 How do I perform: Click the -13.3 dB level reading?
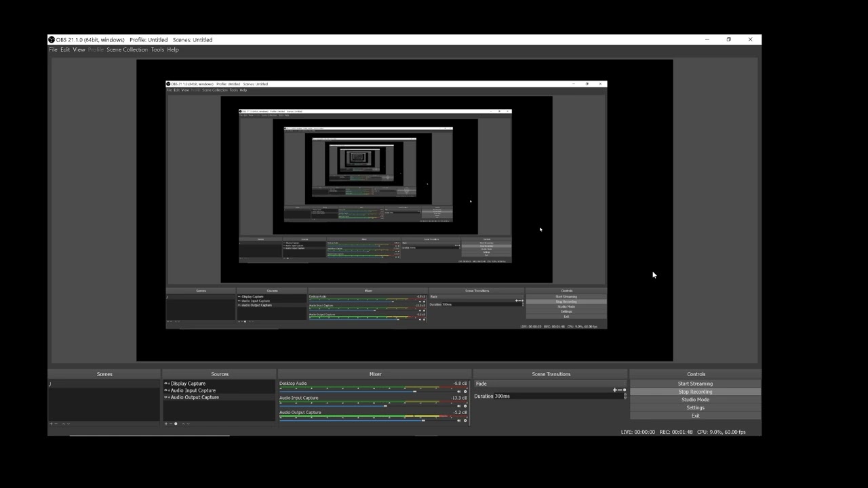tap(459, 398)
